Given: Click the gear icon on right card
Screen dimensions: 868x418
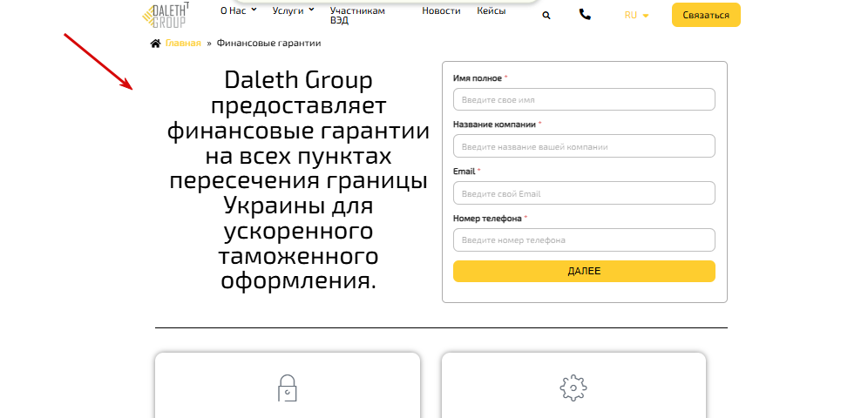Looking at the screenshot, I should point(573,388).
